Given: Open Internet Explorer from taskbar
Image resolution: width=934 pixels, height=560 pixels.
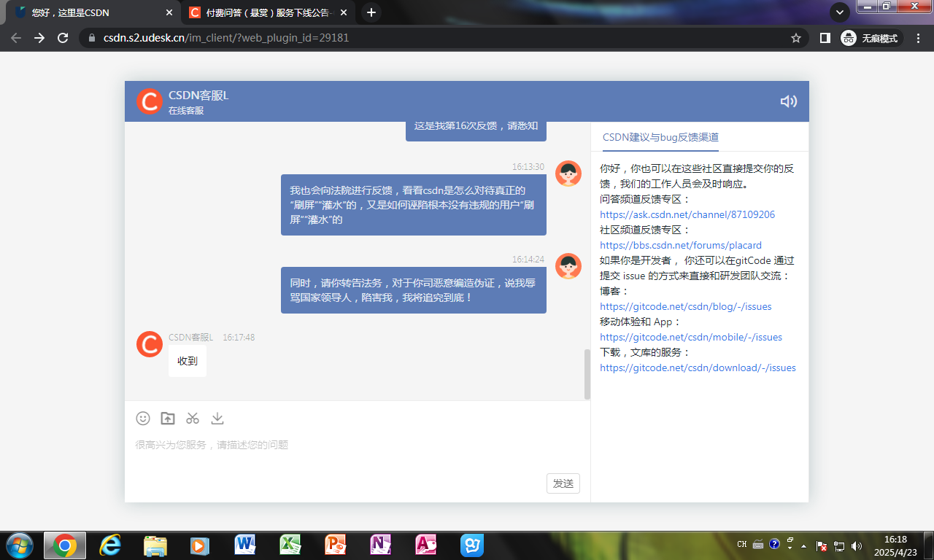Looking at the screenshot, I should [110, 545].
